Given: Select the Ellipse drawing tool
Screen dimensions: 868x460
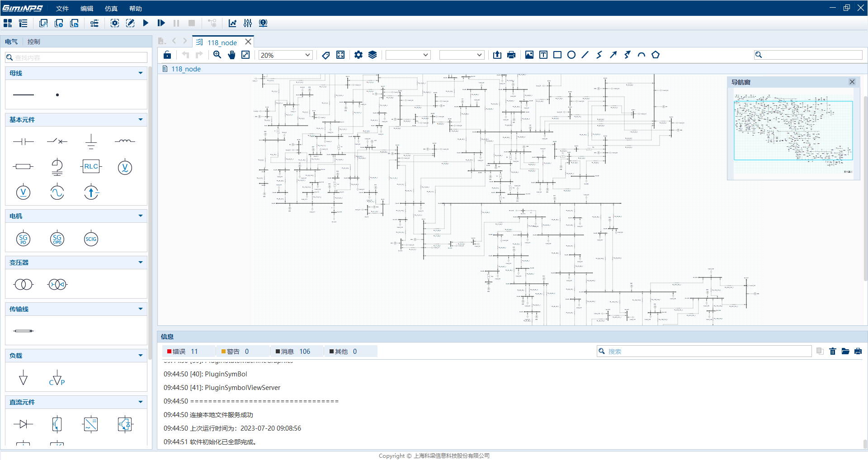Looking at the screenshot, I should 571,55.
